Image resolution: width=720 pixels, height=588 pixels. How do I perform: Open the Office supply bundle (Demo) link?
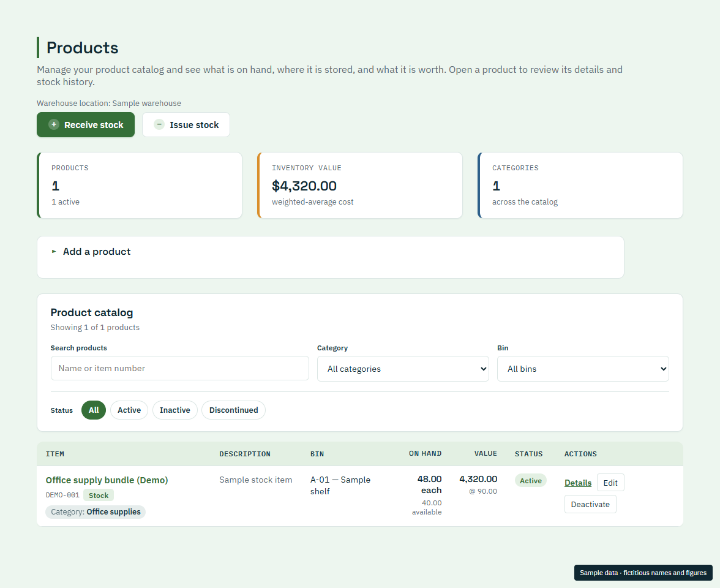tap(107, 480)
